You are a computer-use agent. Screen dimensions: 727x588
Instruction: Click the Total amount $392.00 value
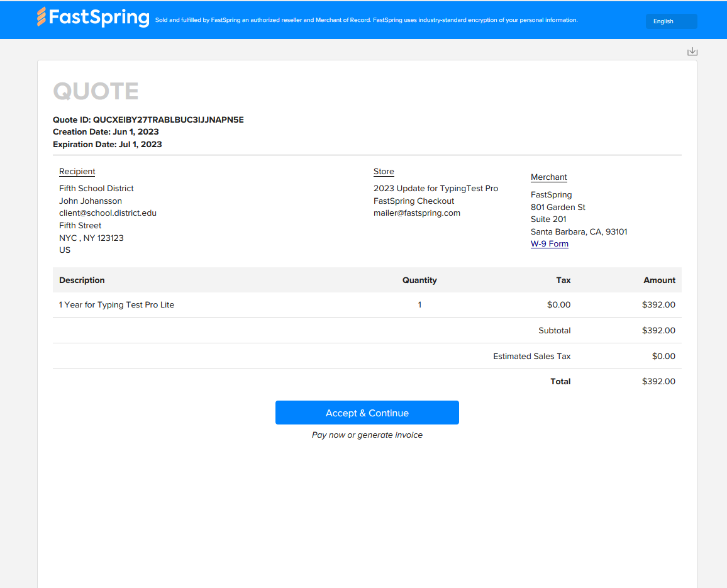click(658, 382)
